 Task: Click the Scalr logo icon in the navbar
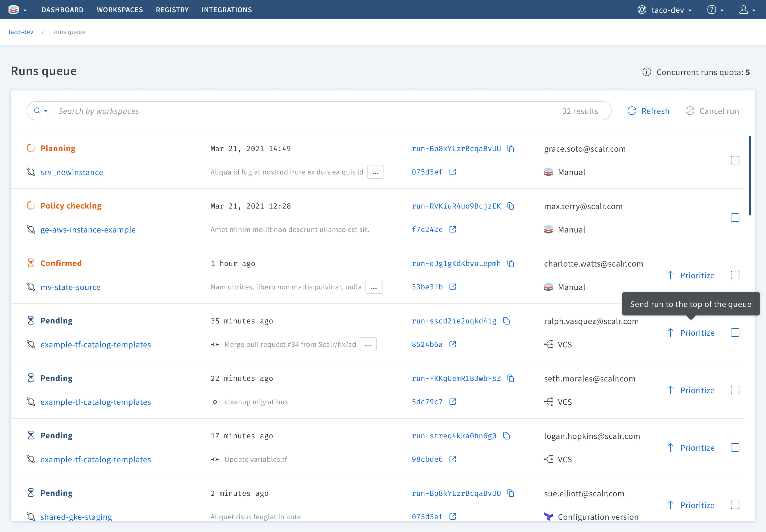pos(13,9)
